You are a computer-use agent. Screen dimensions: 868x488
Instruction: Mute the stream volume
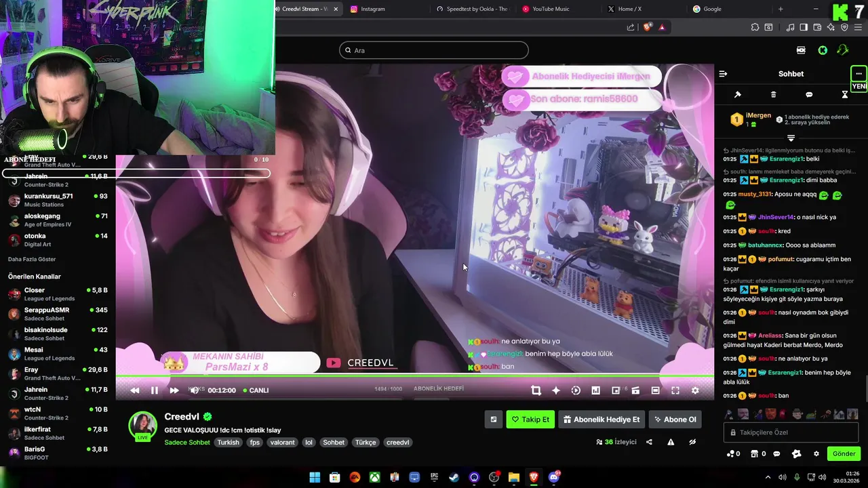pos(194,390)
